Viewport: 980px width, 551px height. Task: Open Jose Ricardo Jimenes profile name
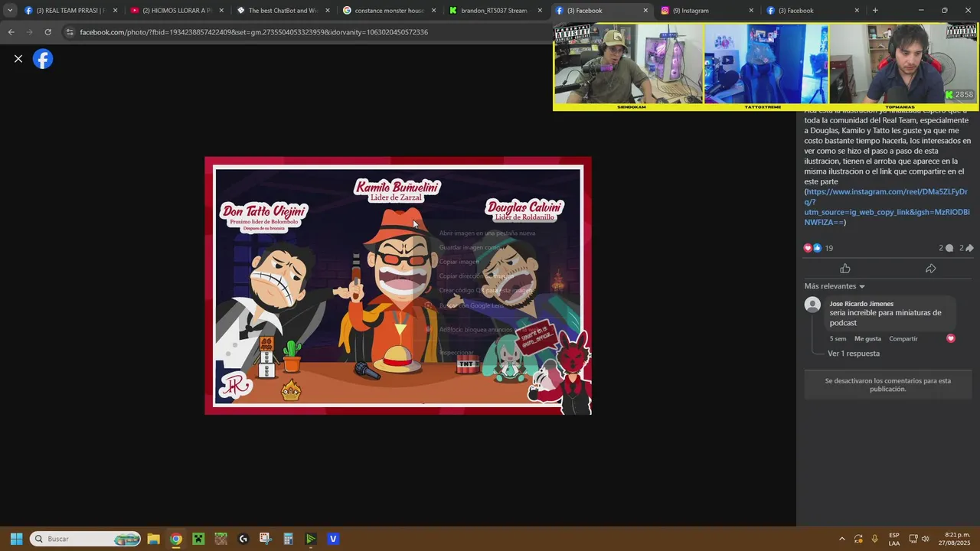click(x=861, y=304)
